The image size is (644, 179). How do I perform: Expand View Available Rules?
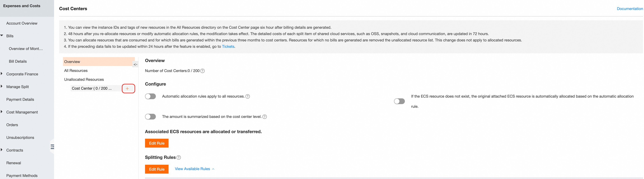click(x=194, y=169)
